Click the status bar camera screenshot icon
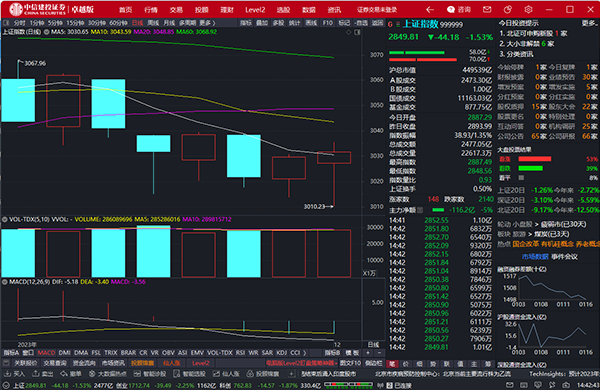 (x=566, y=385)
